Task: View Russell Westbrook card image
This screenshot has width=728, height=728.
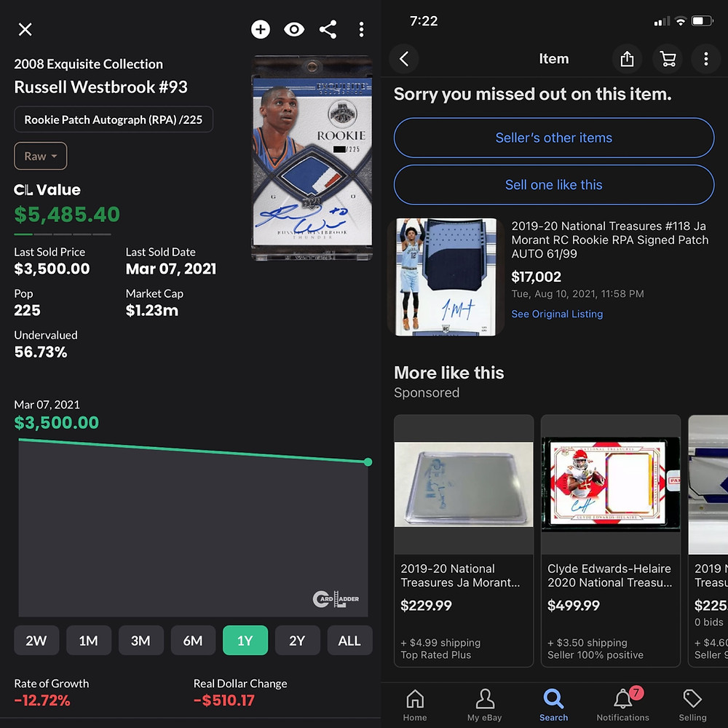Action: tap(312, 158)
